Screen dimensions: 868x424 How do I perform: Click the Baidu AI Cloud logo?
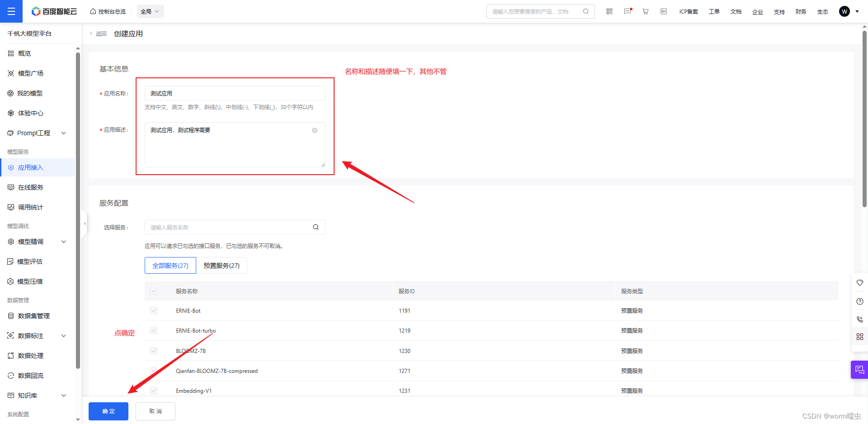[x=54, y=11]
